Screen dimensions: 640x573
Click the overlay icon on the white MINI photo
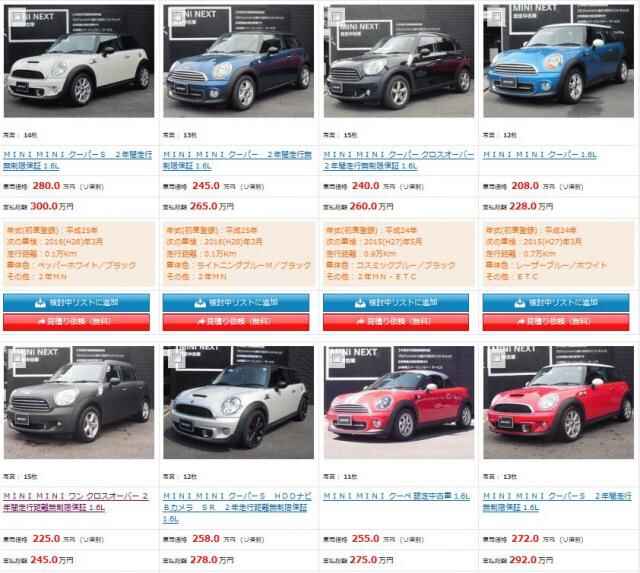click(18, 18)
